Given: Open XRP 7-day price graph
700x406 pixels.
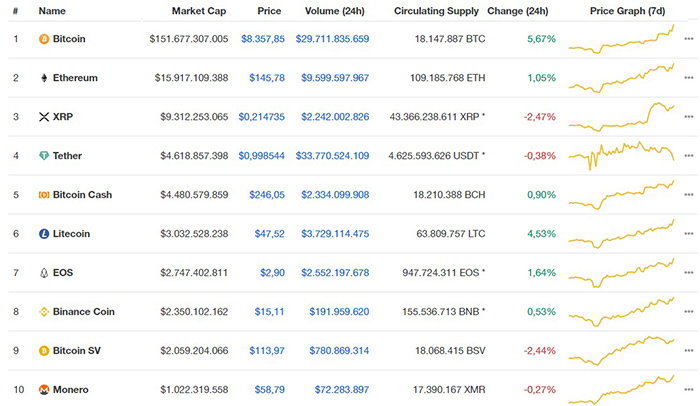Looking at the screenshot, I should click(621, 117).
